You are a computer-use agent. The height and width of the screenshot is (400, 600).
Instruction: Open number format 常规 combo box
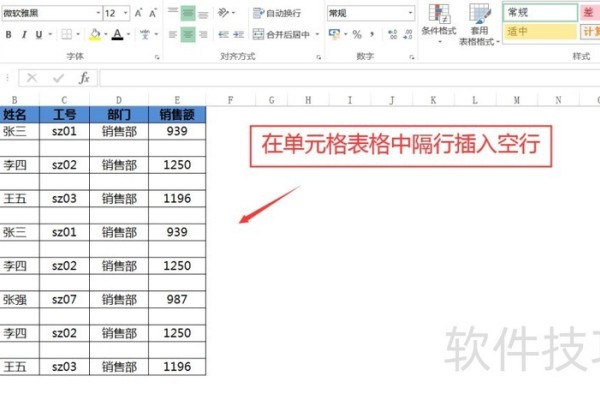tap(371, 13)
